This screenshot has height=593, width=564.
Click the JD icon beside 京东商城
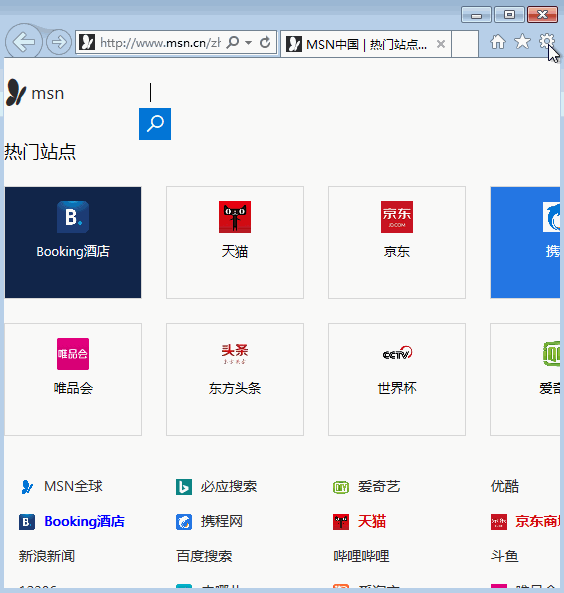499,522
